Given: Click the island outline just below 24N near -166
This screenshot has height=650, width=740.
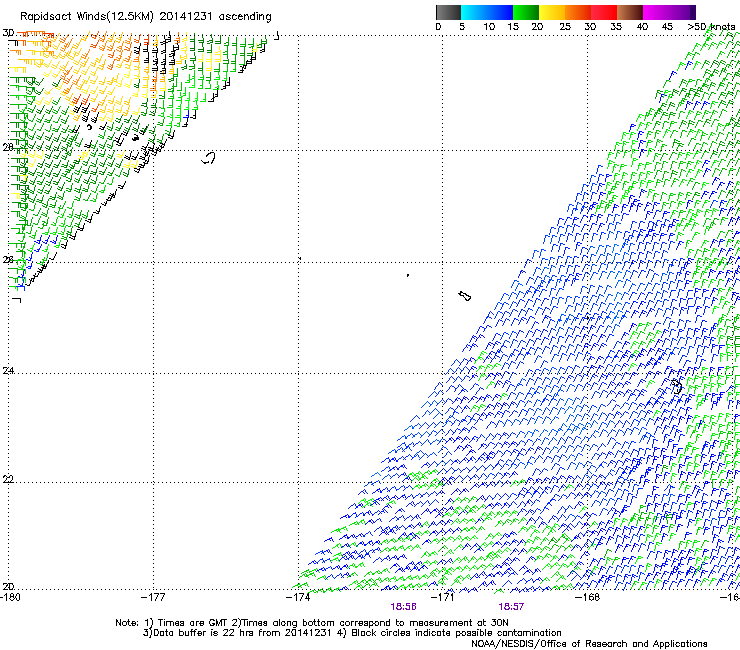Looking at the screenshot, I should [x=677, y=387].
